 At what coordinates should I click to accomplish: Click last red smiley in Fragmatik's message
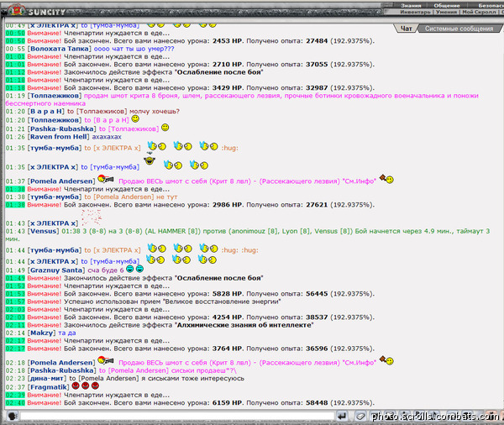tap(95, 386)
